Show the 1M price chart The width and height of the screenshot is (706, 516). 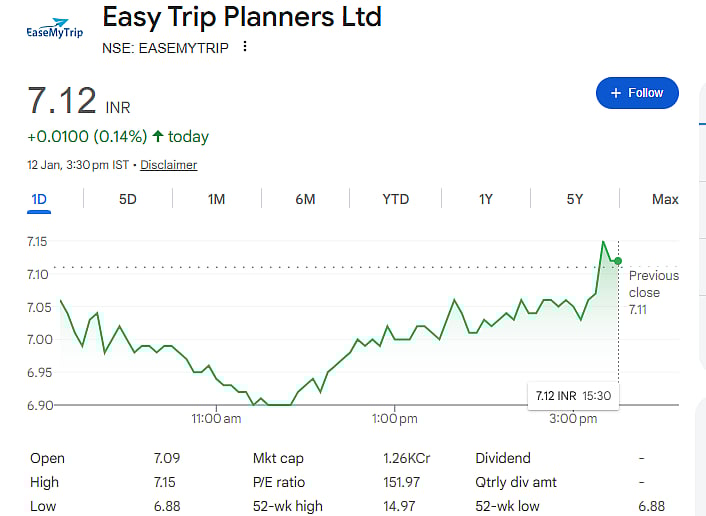[216, 199]
